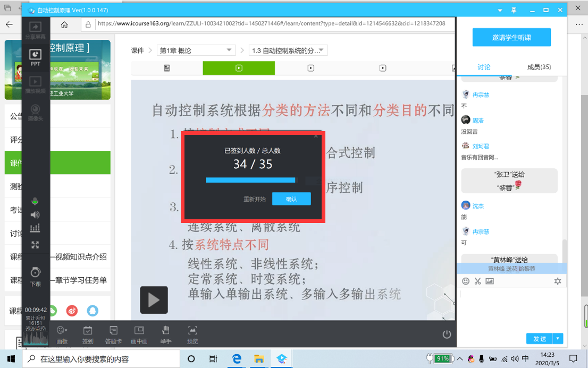This screenshot has height=369, width=588.
Task: Click the icourse163 URL address bar
Action: pos(272,23)
